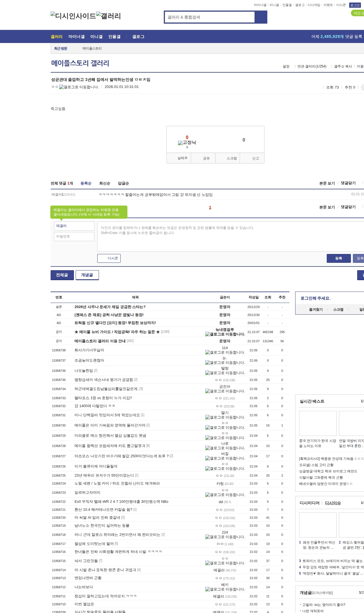Upvote the post via the red 0 count

pyautogui.click(x=187, y=137)
